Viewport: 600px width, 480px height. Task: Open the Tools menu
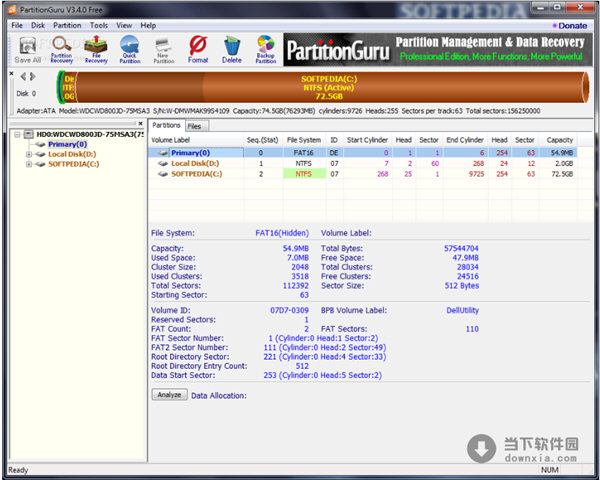(x=99, y=26)
